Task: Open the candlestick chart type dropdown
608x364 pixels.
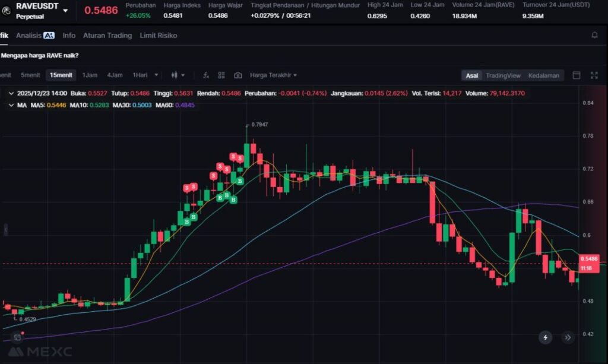Action: tap(178, 75)
